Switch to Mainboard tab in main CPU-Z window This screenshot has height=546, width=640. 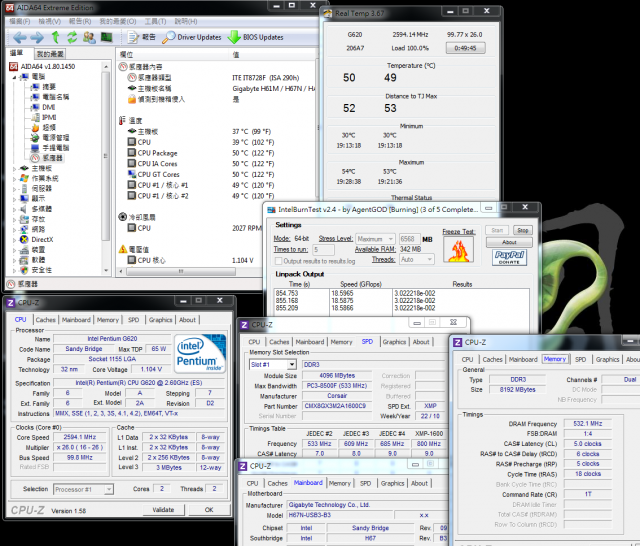(x=76, y=320)
